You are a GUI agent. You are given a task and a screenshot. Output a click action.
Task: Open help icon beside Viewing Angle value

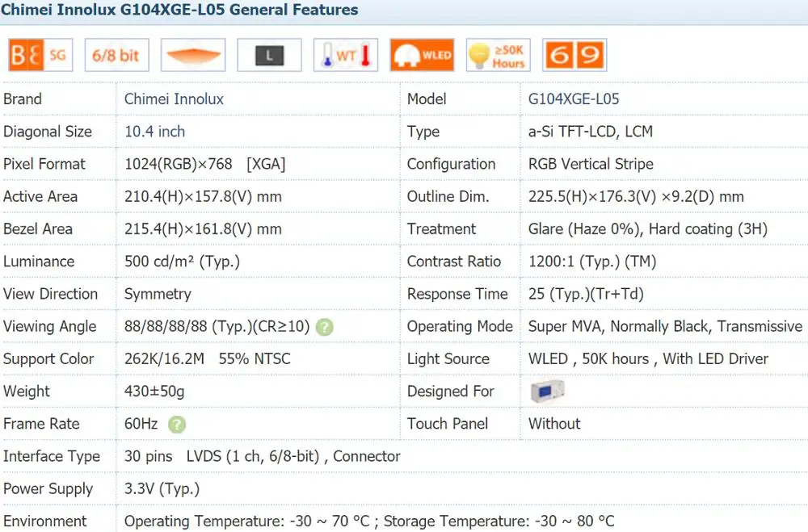tap(324, 326)
